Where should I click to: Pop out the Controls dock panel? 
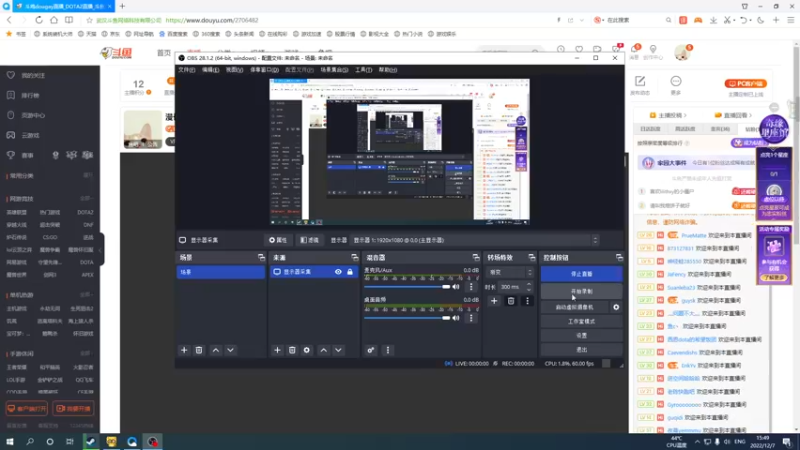[619, 258]
